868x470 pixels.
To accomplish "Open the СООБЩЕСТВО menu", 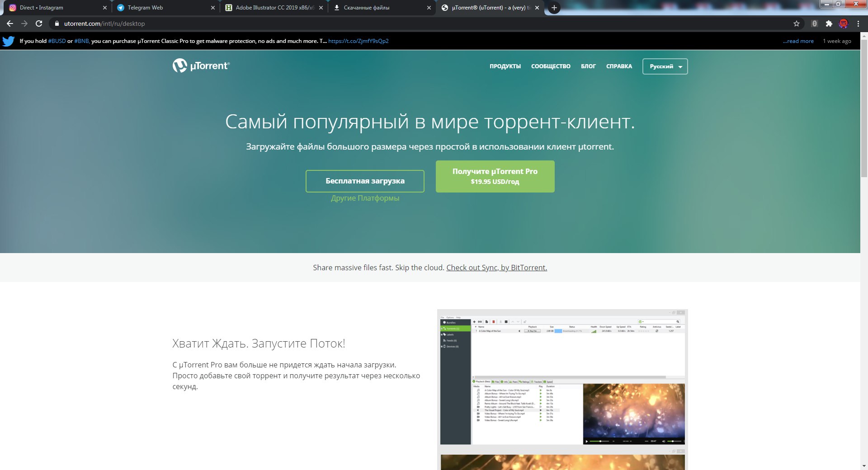I will [551, 66].
